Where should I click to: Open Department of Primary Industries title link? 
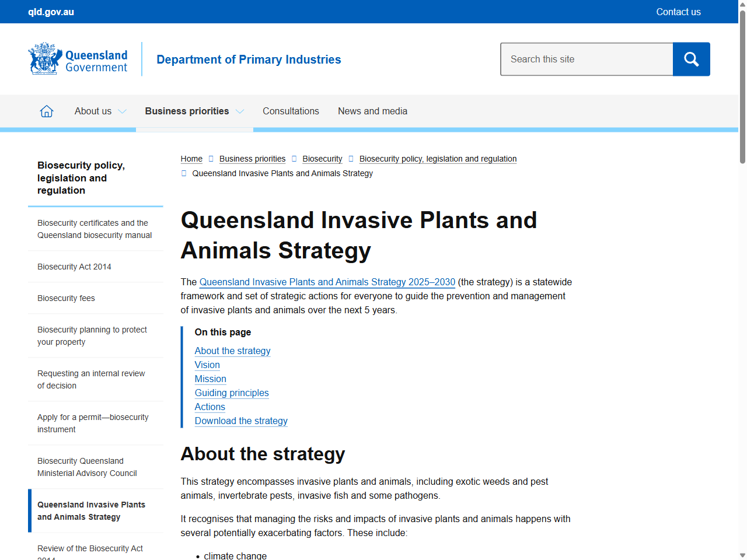[x=249, y=60]
